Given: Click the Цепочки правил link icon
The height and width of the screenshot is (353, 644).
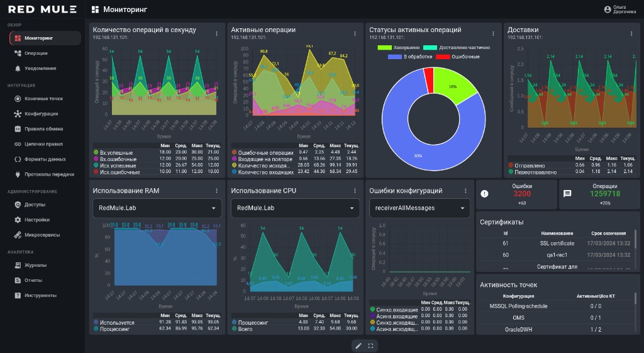Looking at the screenshot, I should (x=18, y=144).
